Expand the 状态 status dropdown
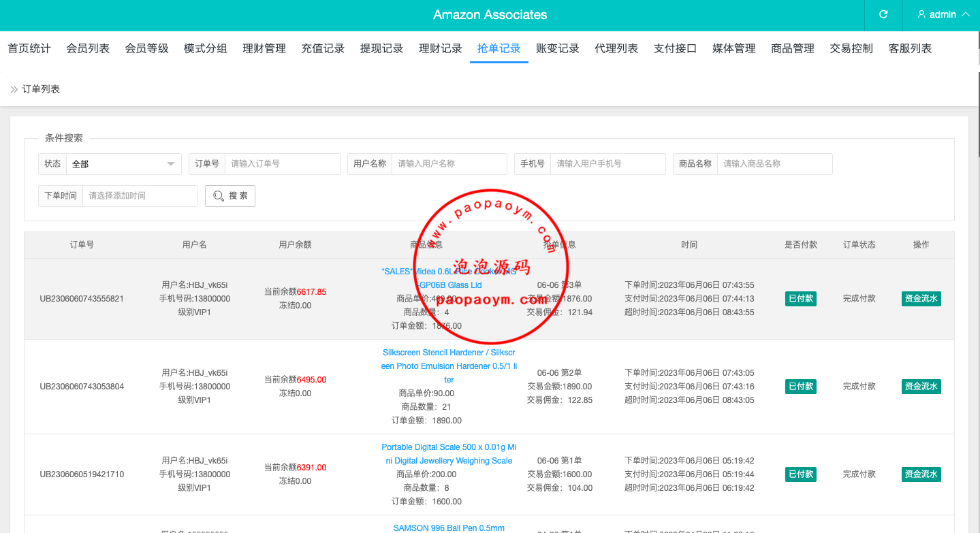The image size is (980, 533). tap(123, 164)
